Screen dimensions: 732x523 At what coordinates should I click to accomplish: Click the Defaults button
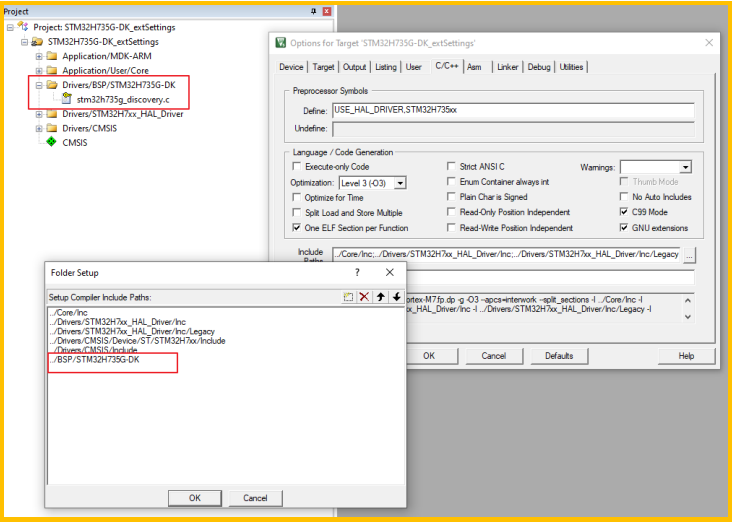click(x=559, y=356)
